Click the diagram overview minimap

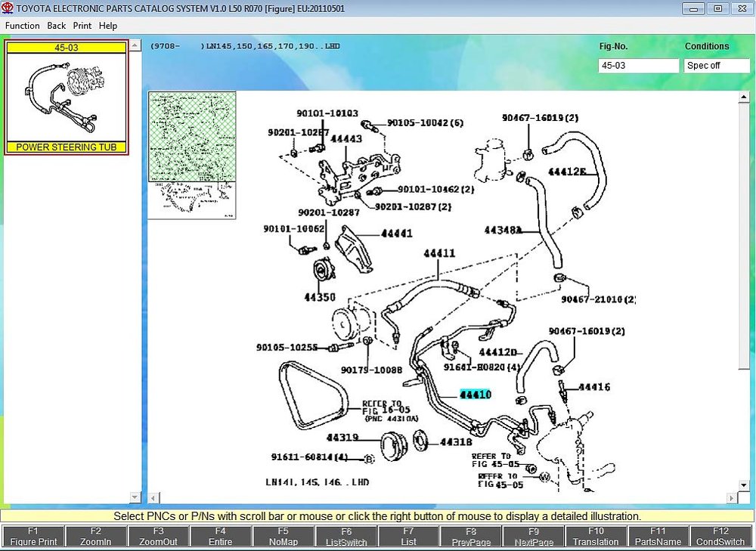(192, 155)
